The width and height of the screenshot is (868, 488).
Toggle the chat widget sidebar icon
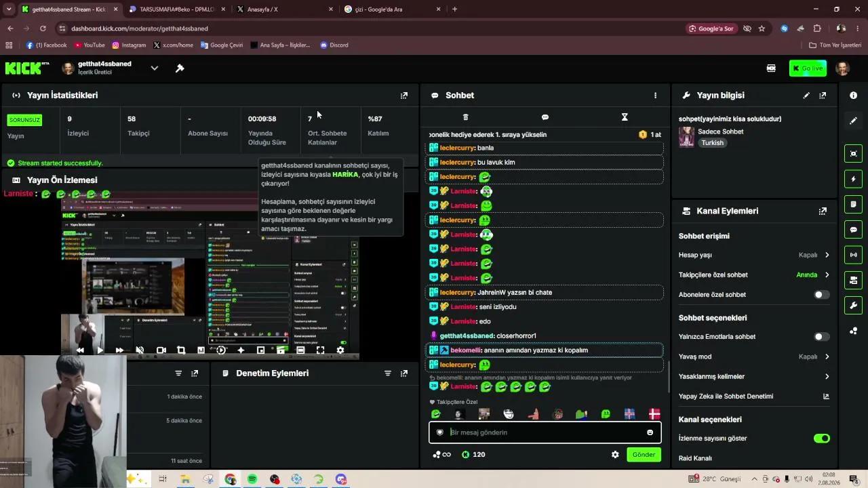[854, 230]
